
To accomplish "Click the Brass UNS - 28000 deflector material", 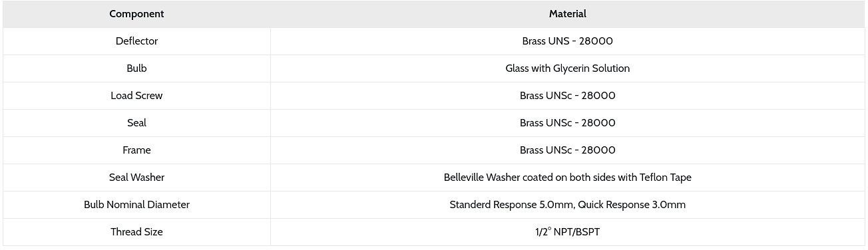I will [x=568, y=41].
